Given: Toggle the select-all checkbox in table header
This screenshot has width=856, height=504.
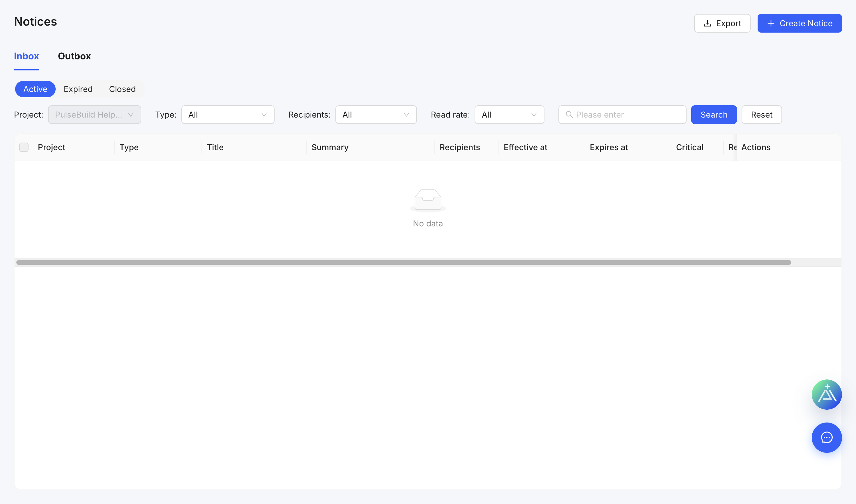Looking at the screenshot, I should [24, 148].
